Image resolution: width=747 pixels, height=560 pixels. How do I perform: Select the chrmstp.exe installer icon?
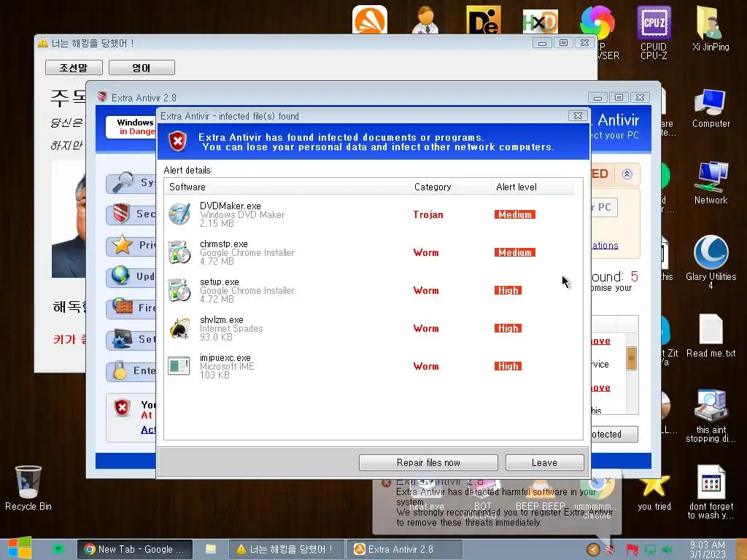coord(179,252)
